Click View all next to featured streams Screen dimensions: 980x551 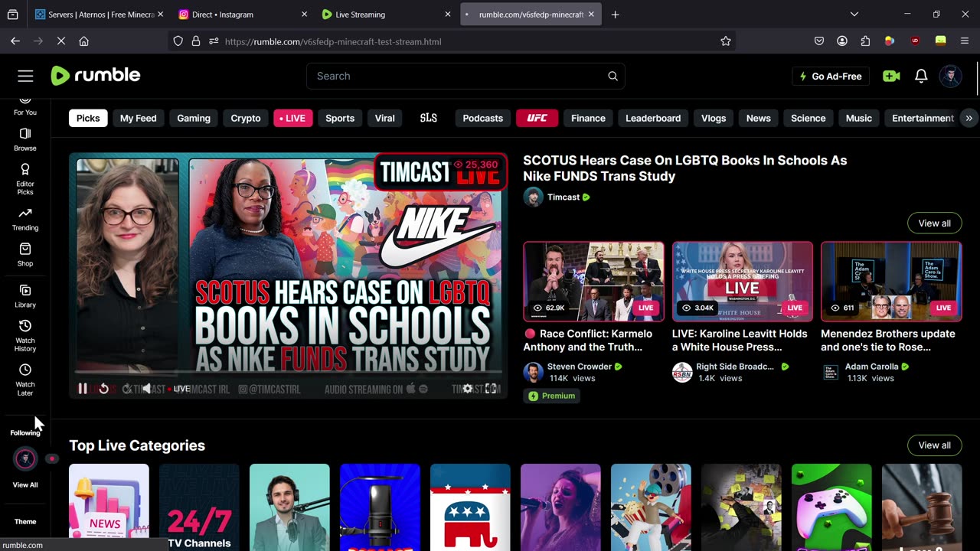coord(934,223)
